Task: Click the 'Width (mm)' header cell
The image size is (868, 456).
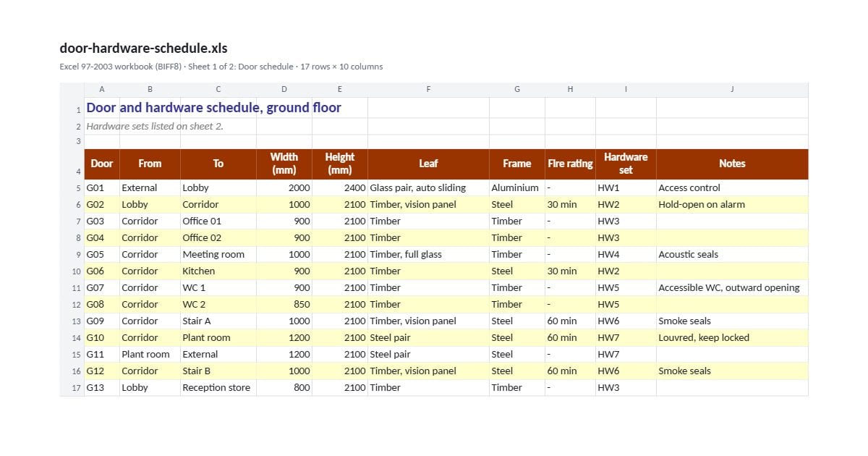Action: (x=284, y=164)
